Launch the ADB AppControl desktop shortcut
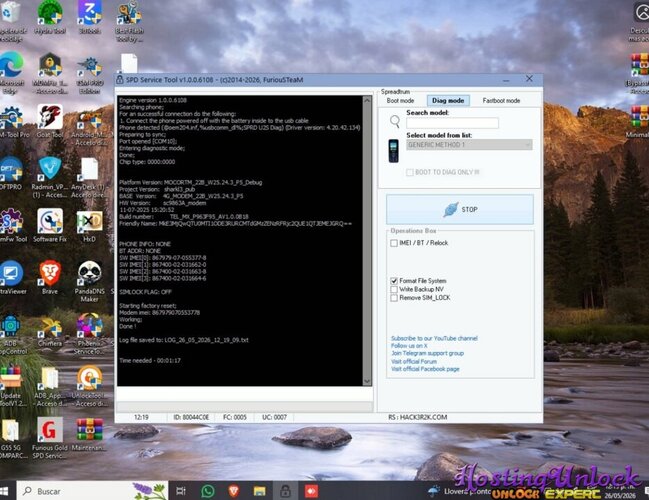Viewport: 649px width, 500px height. [x=11, y=334]
